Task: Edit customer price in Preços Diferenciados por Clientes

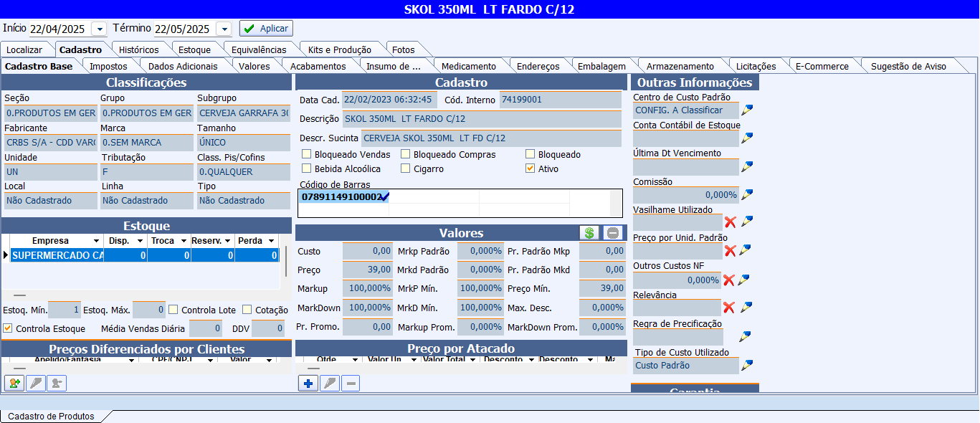Action: (35, 384)
